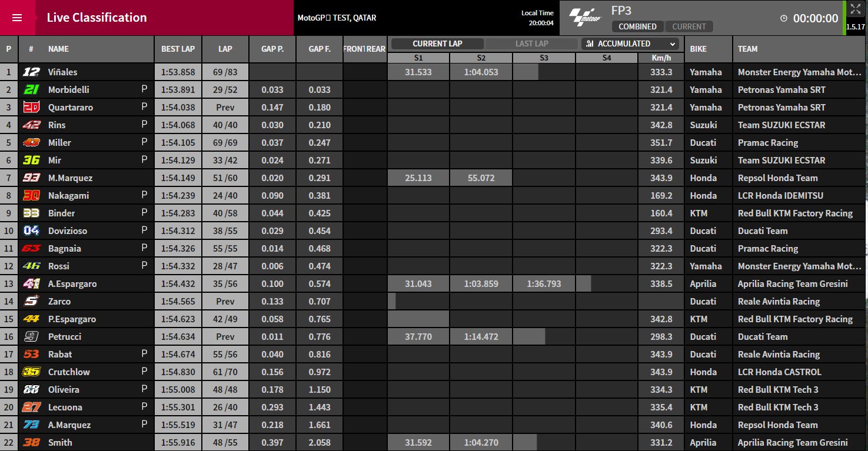This screenshot has width=868, height=451.
Task: Click the Km/h column header
Action: click(x=661, y=58)
